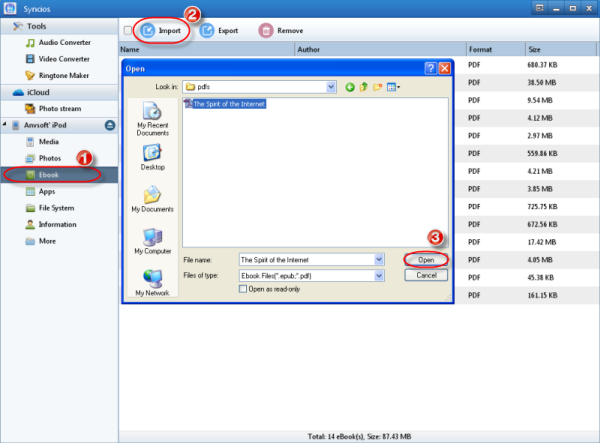Click the Open button in dialog
Screen dimensions: 600x443
tap(426, 260)
